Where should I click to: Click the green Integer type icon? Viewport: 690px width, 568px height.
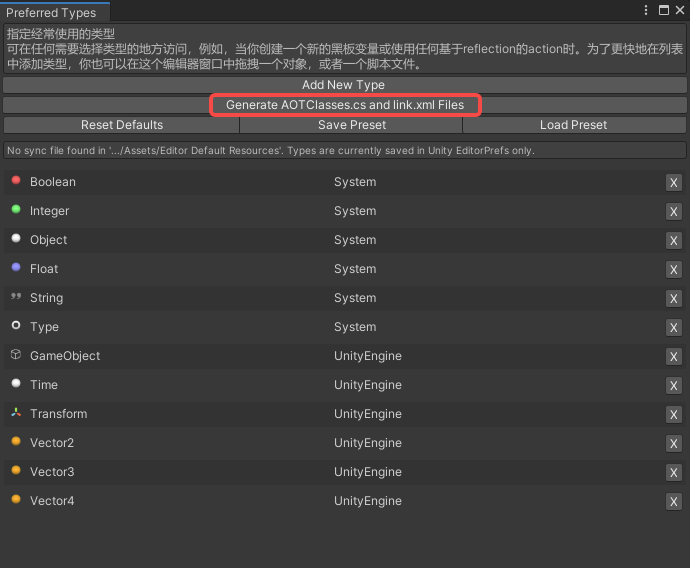(x=16, y=210)
